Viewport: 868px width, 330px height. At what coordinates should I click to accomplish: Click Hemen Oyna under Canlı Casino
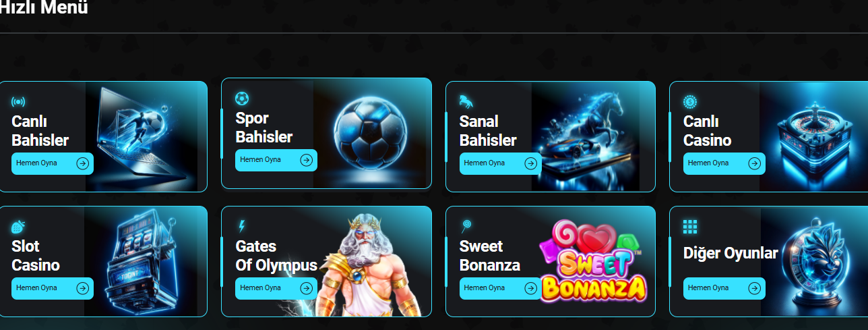[x=724, y=163]
